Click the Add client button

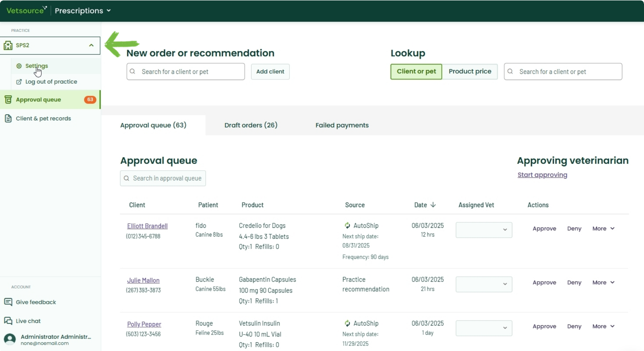pyautogui.click(x=270, y=71)
